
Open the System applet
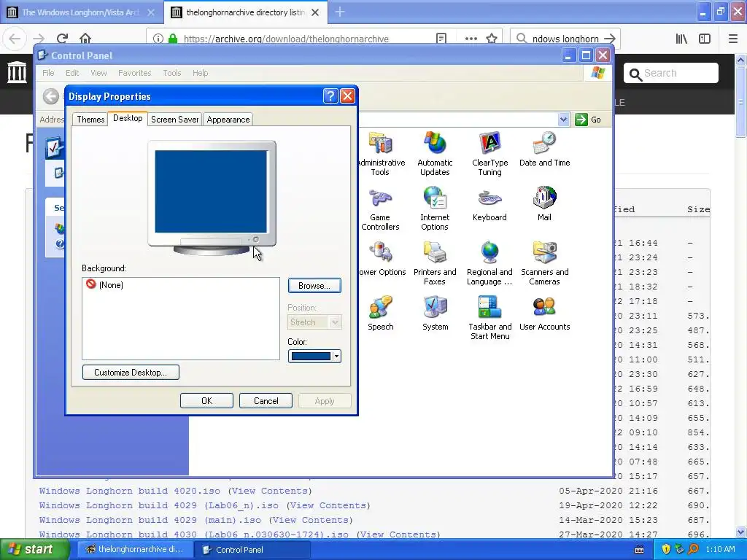[435, 314]
